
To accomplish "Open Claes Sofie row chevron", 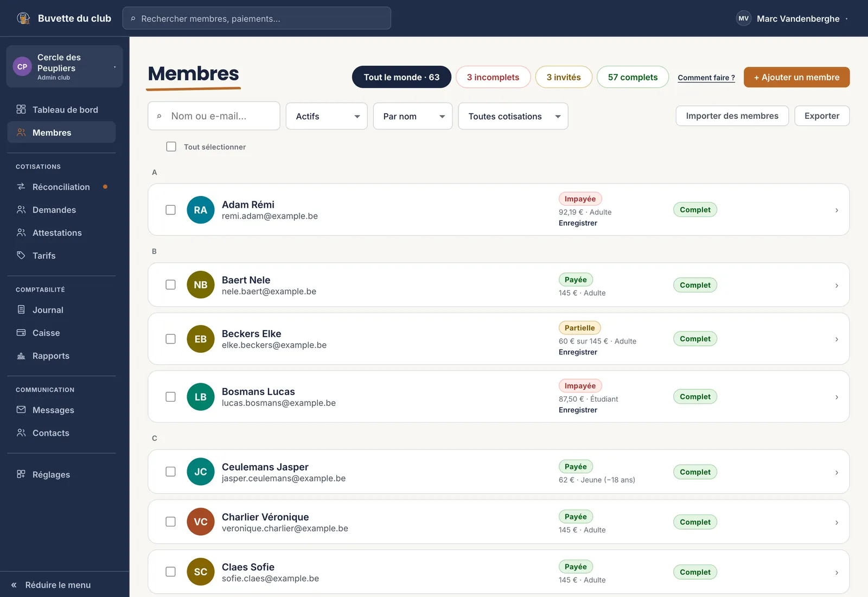I will coord(837,573).
